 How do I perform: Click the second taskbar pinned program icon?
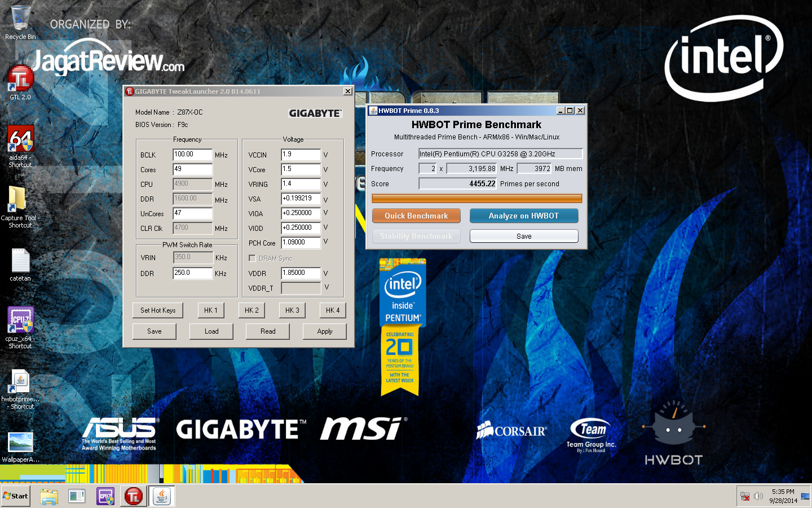77,496
